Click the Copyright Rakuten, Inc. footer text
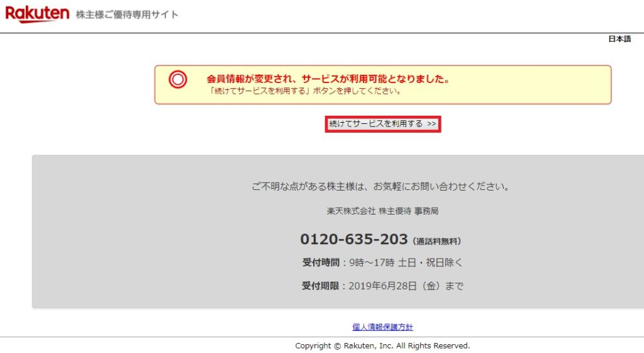This screenshot has height=353, width=644. tap(382, 346)
